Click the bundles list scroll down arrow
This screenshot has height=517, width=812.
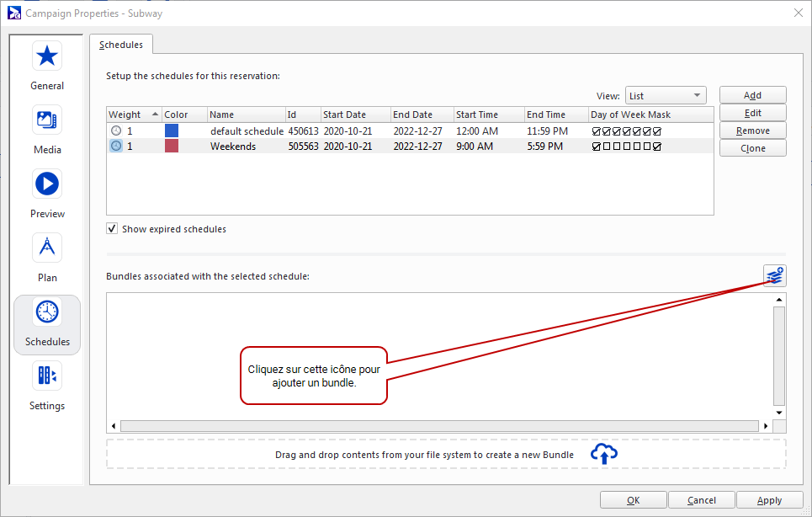point(779,413)
